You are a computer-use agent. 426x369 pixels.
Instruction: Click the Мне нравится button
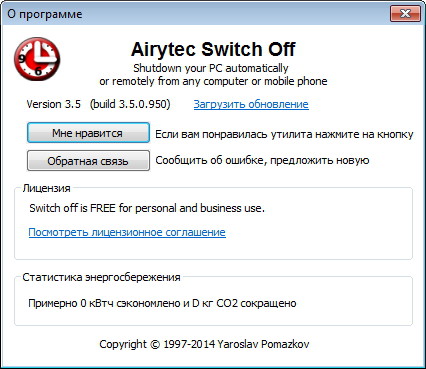[88, 133]
